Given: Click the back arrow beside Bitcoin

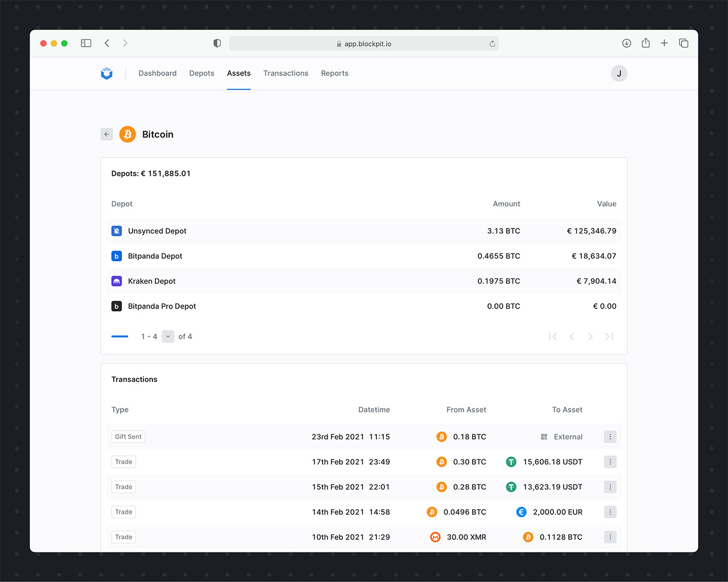Looking at the screenshot, I should [x=106, y=134].
